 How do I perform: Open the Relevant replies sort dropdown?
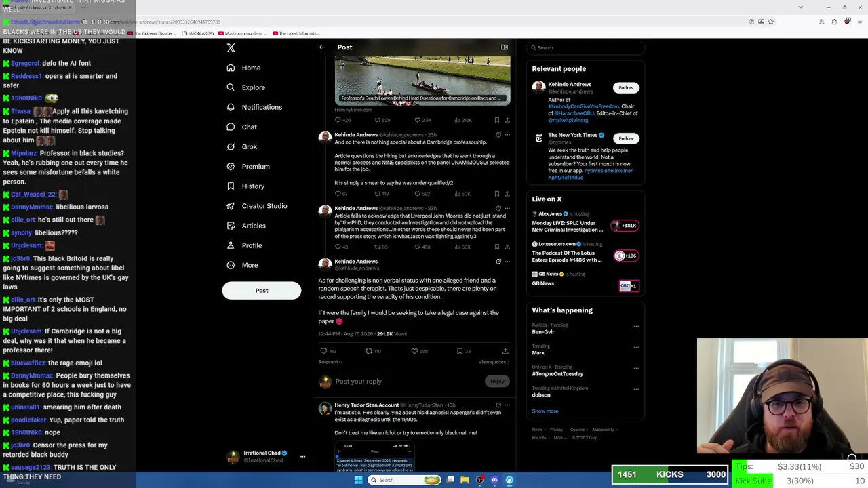[330, 362]
